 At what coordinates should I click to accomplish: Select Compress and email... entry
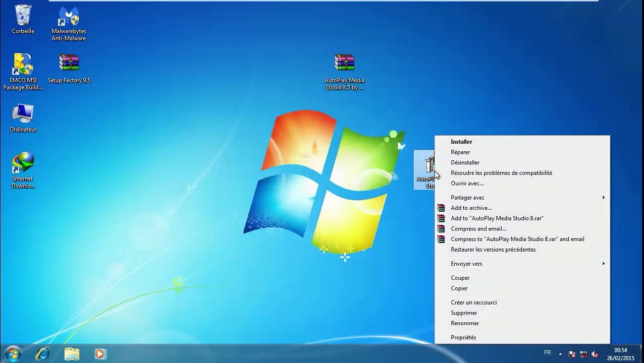[522, 229]
